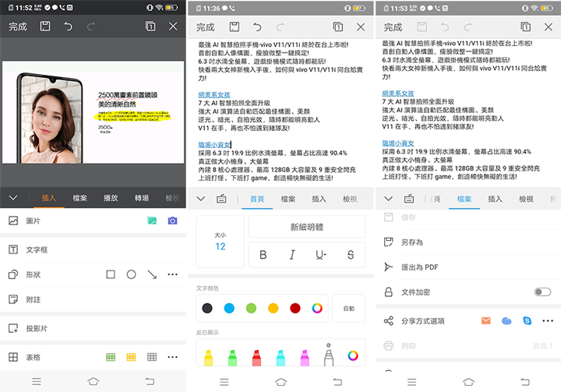Show the keyboard in the right screen
Viewport: 561px width, 392px height.
[409, 199]
